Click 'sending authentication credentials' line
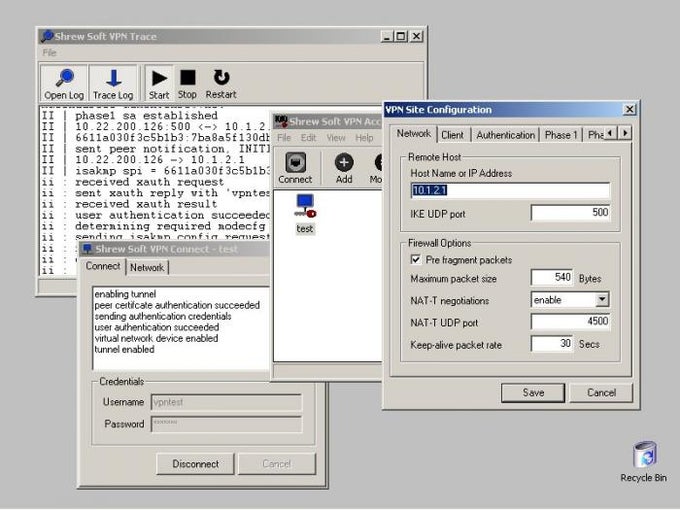The image size is (680, 510). pos(163,316)
